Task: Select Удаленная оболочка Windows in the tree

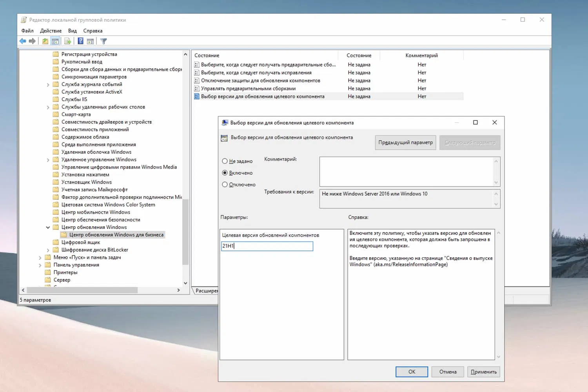Action: pos(96,152)
